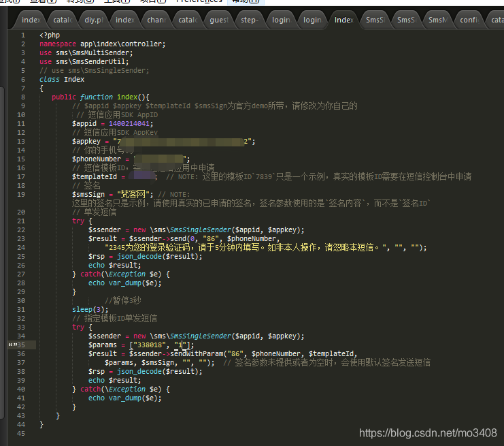The height and width of the screenshot is (446, 504).
Task: Switch to the guest tab
Action: (x=219, y=20)
